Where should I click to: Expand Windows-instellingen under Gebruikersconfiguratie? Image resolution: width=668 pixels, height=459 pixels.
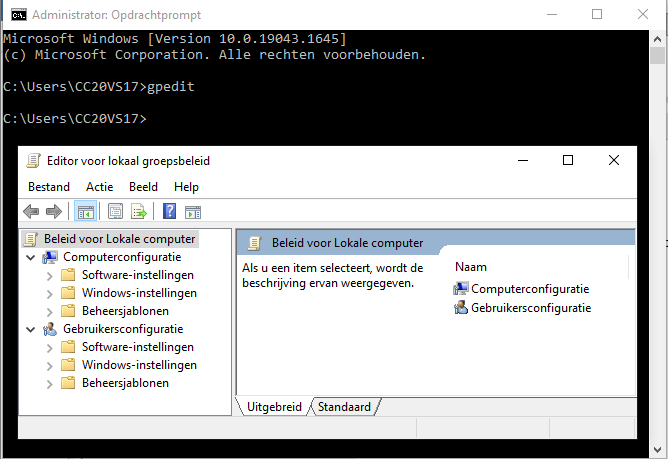(49, 366)
